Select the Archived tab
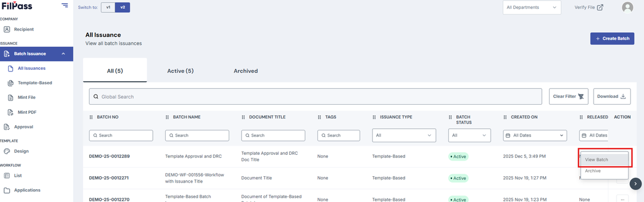644x202 pixels. (x=246, y=70)
